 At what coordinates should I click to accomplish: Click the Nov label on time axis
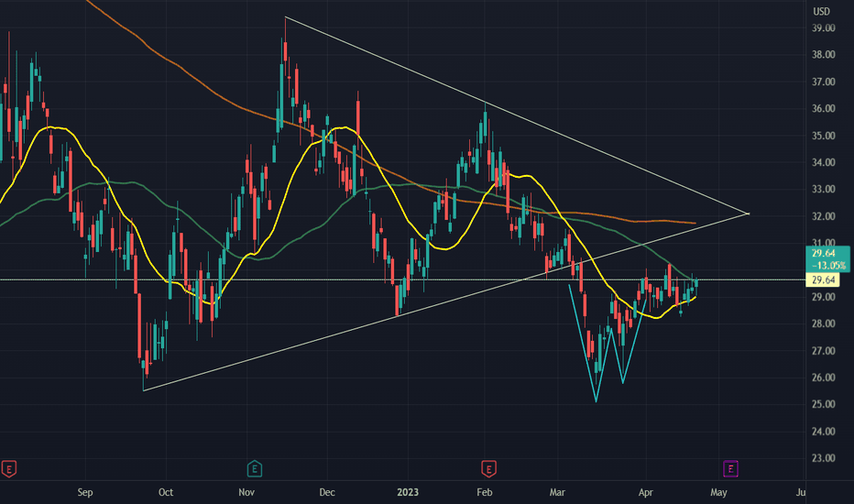pos(246,493)
